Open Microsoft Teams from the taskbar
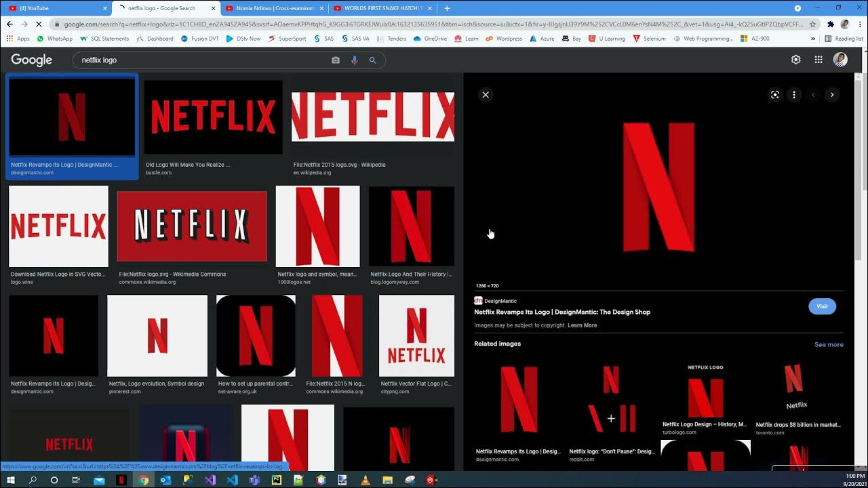Screen dimensions: 868x488 pyautogui.click(x=254, y=480)
